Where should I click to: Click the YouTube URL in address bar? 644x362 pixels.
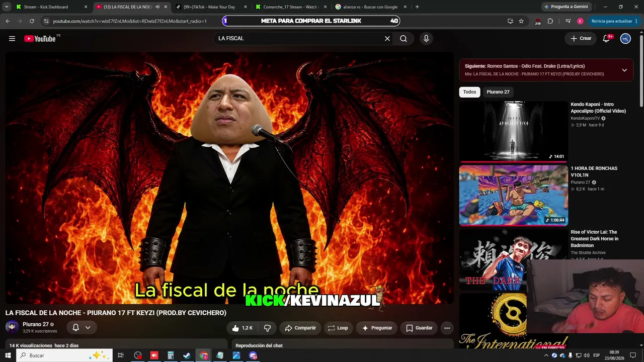click(x=130, y=21)
